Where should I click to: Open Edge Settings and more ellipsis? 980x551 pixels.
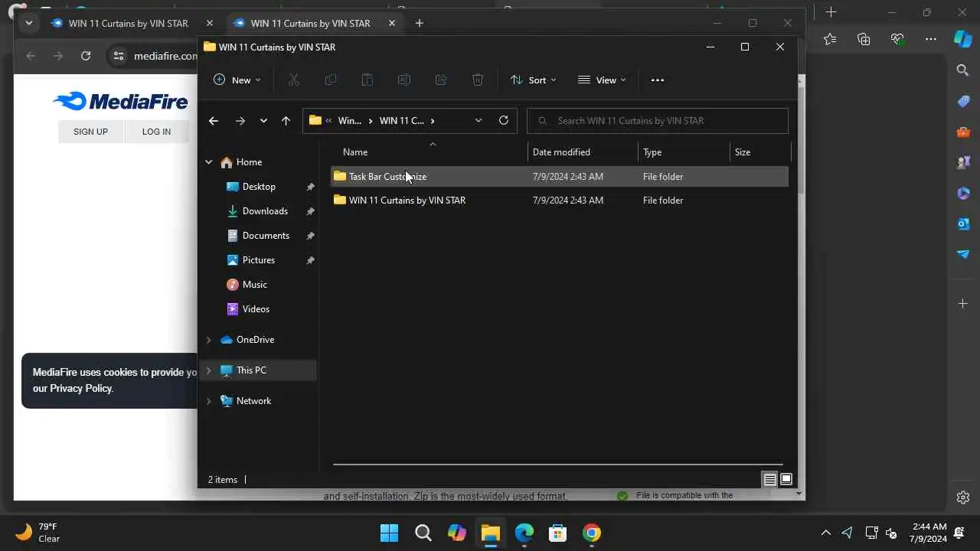(x=930, y=39)
